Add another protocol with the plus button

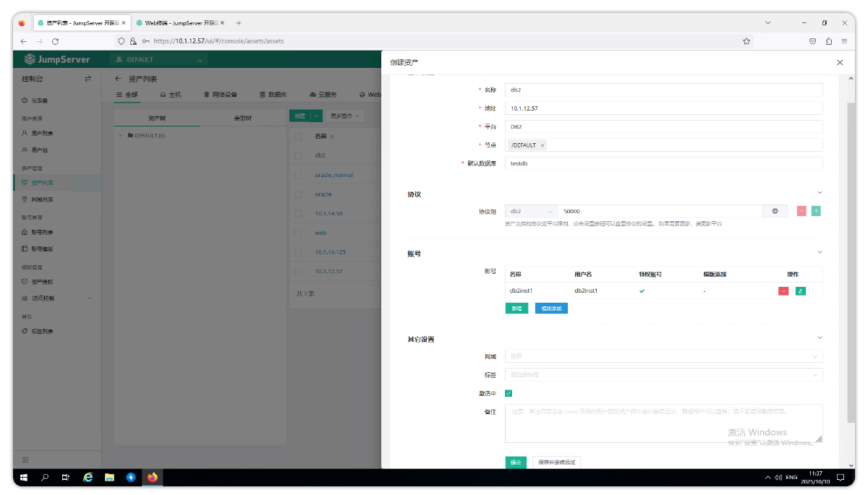[816, 211]
